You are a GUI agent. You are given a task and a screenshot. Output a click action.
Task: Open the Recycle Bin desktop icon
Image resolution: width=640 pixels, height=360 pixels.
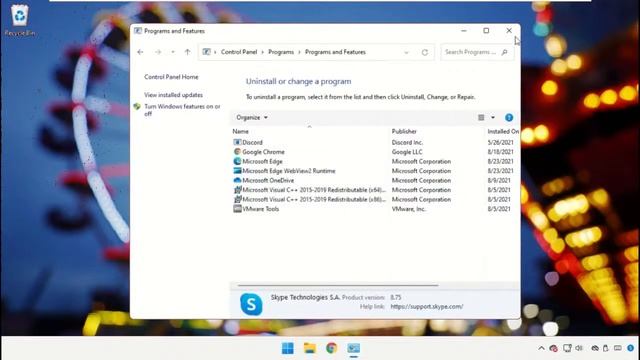click(20, 20)
